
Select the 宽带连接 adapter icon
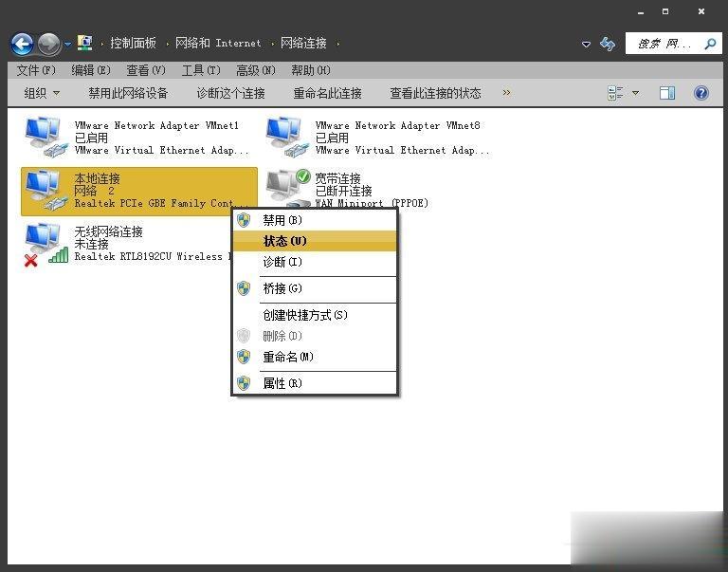(x=287, y=188)
